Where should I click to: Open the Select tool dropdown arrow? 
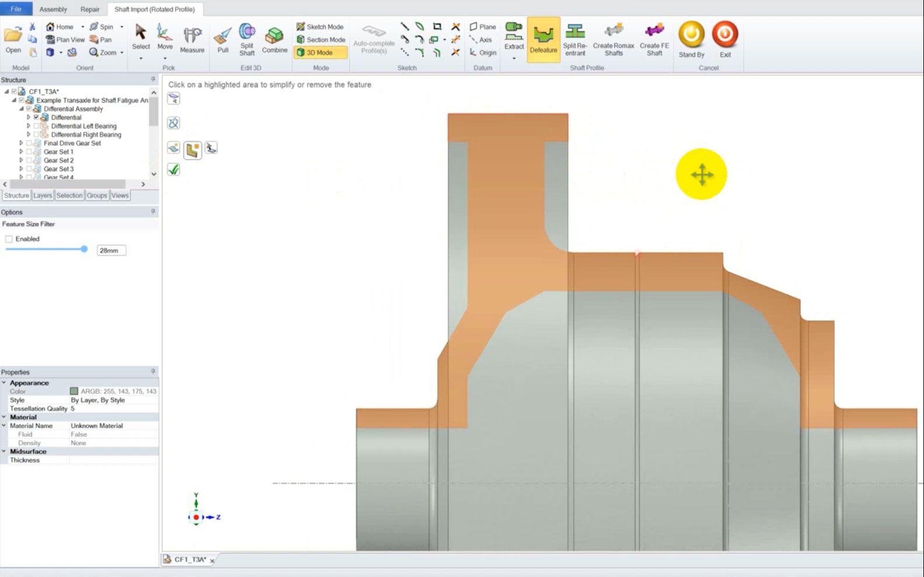click(140, 58)
